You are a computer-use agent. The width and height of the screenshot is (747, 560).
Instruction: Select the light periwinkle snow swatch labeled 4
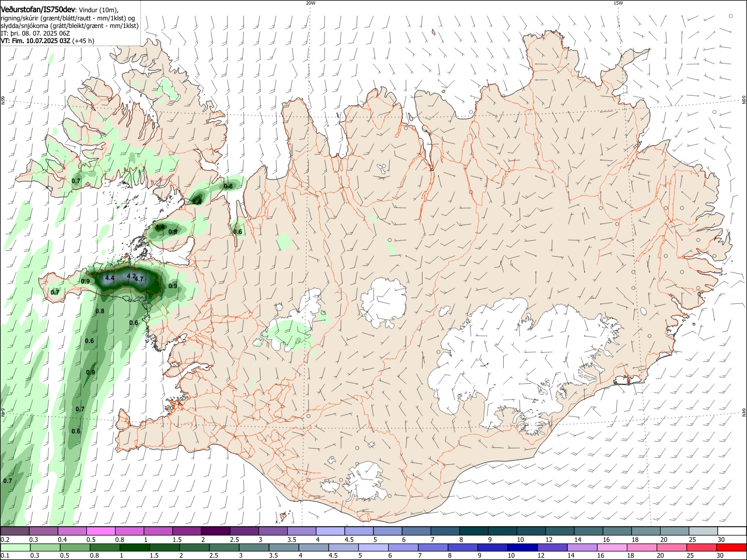pos(330,531)
